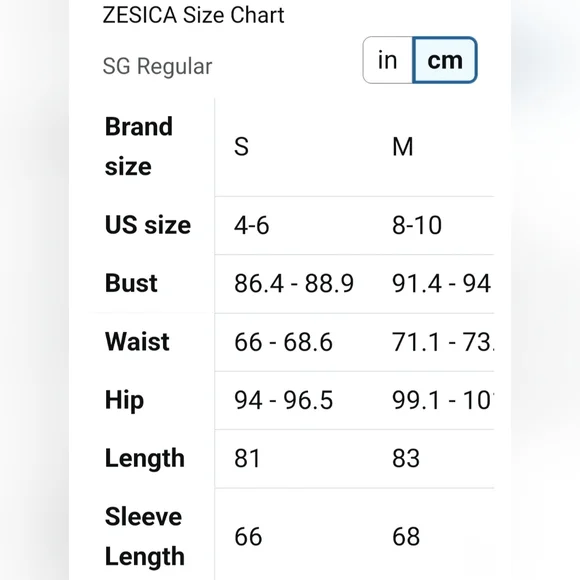The width and height of the screenshot is (580, 580).
Task: Select the S brand size column header
Action: tap(242, 147)
